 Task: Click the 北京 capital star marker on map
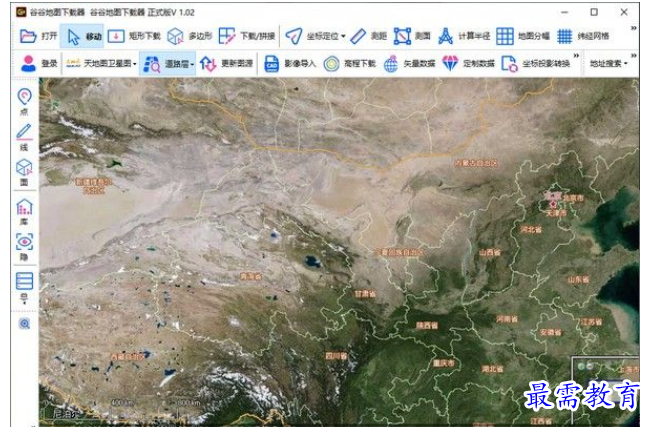553,204
